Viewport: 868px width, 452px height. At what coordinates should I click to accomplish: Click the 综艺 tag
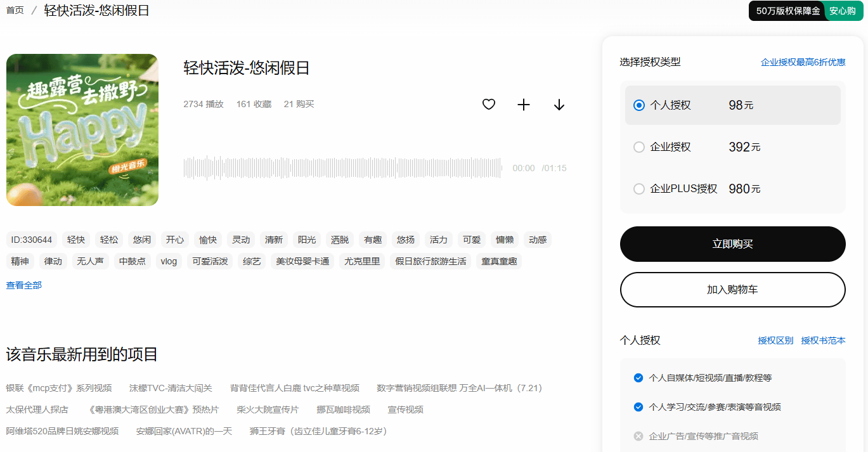pos(252,261)
